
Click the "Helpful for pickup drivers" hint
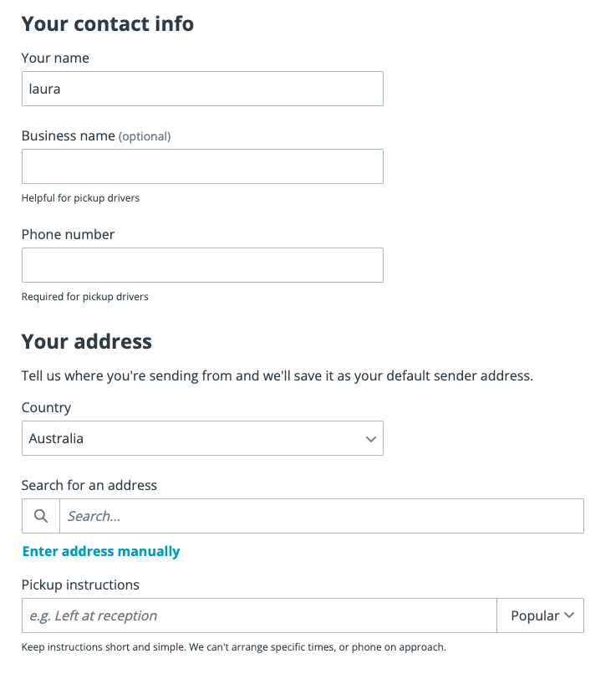pyautogui.click(x=80, y=198)
